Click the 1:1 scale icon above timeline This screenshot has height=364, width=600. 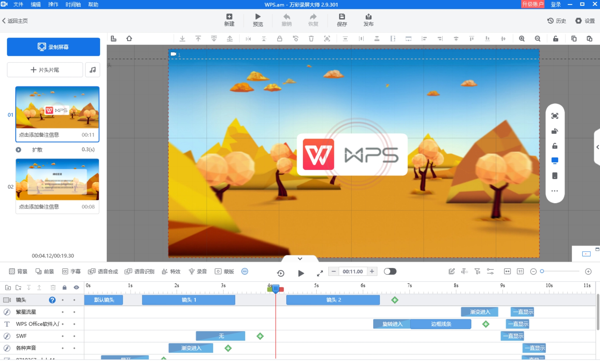coord(520,272)
